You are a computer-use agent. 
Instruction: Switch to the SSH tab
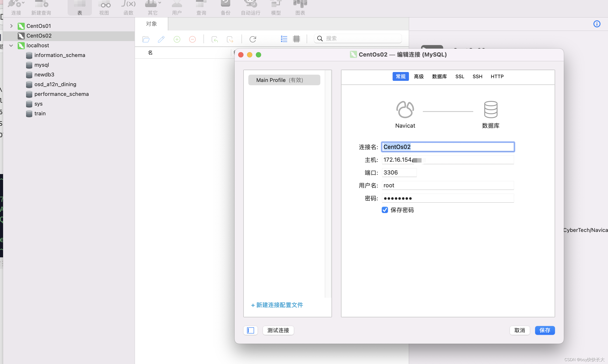coord(477,76)
